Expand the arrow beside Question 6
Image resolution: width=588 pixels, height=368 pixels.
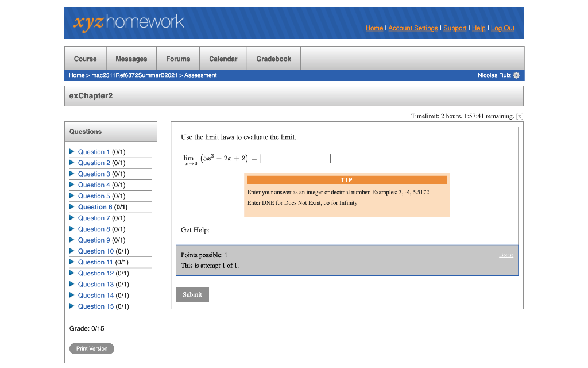71,207
